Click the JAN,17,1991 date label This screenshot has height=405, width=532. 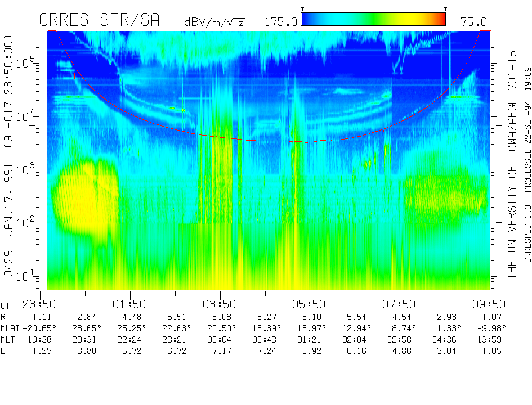click(x=8, y=200)
